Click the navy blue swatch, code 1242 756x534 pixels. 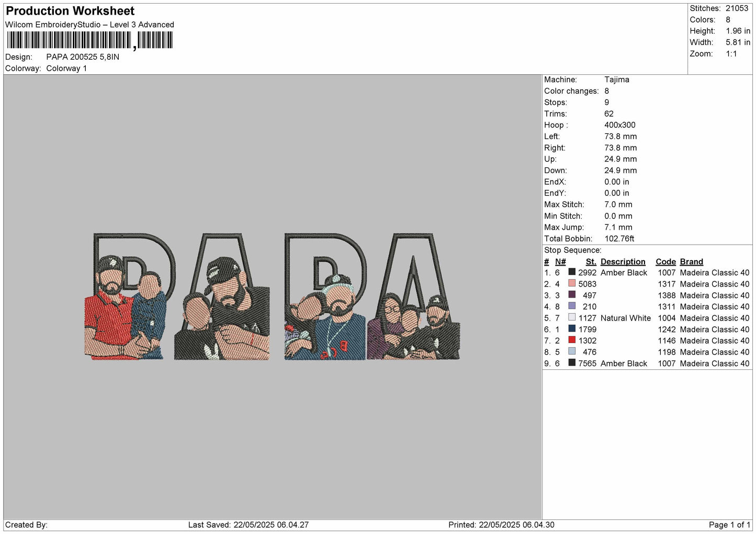pyautogui.click(x=572, y=329)
